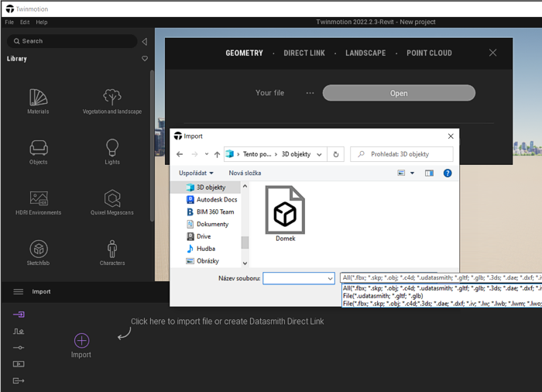
Task: Close the Twinmotion import panel with X
Action: (x=493, y=53)
